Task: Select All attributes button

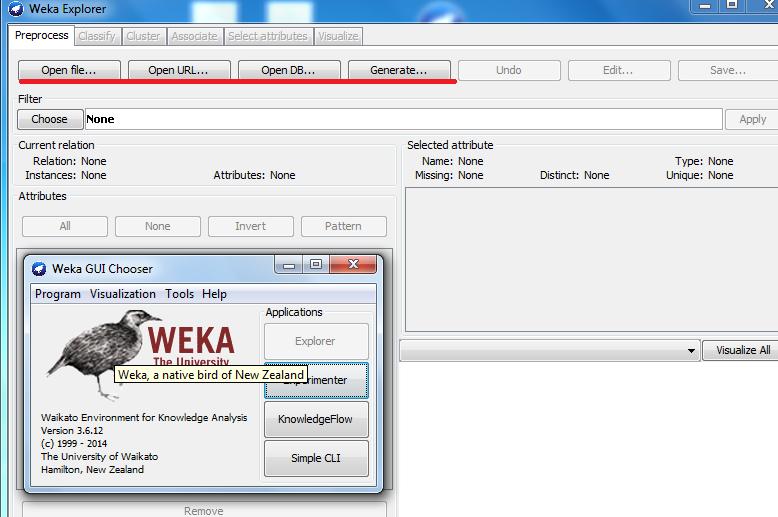Action: pyautogui.click(x=65, y=226)
